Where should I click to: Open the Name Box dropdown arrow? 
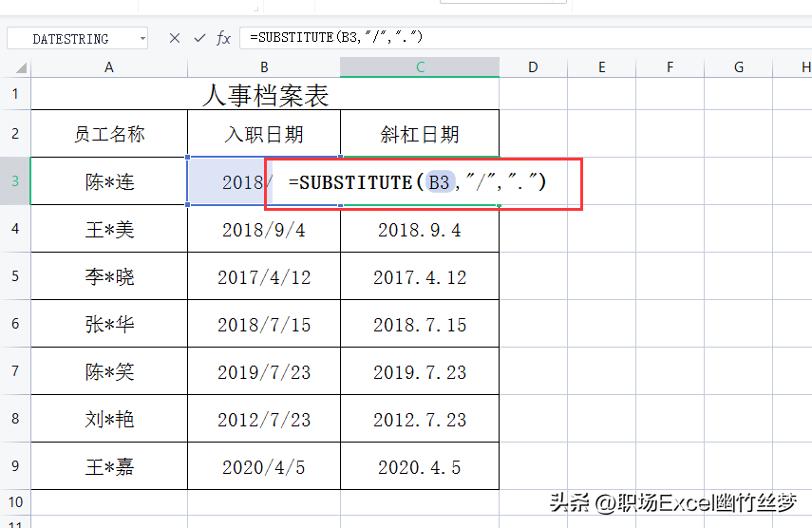pyautogui.click(x=142, y=39)
